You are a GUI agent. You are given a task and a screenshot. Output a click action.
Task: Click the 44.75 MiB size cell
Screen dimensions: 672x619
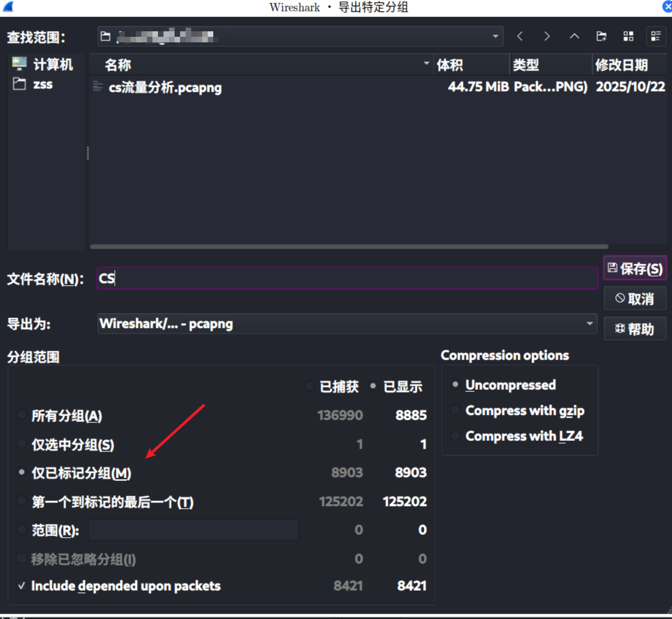(478, 87)
